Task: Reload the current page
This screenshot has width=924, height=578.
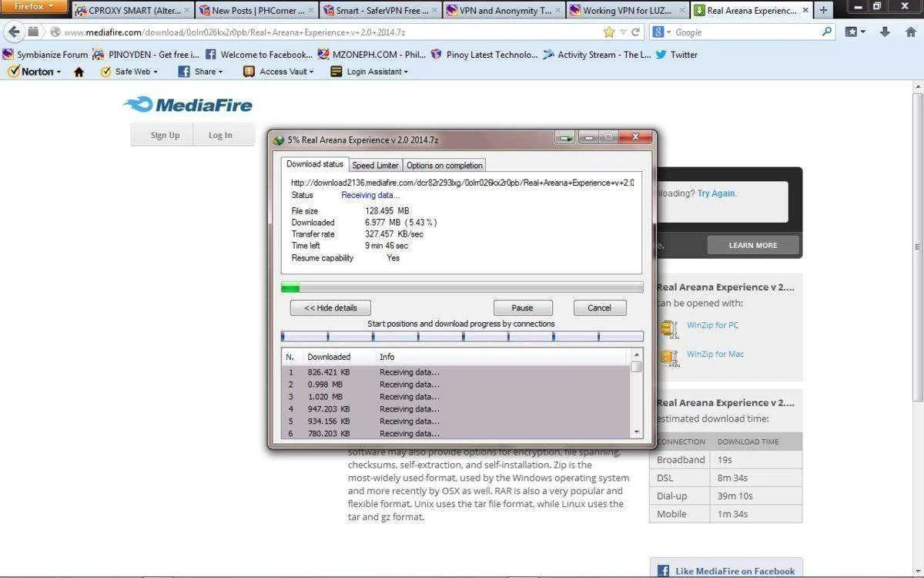Action: [x=636, y=32]
